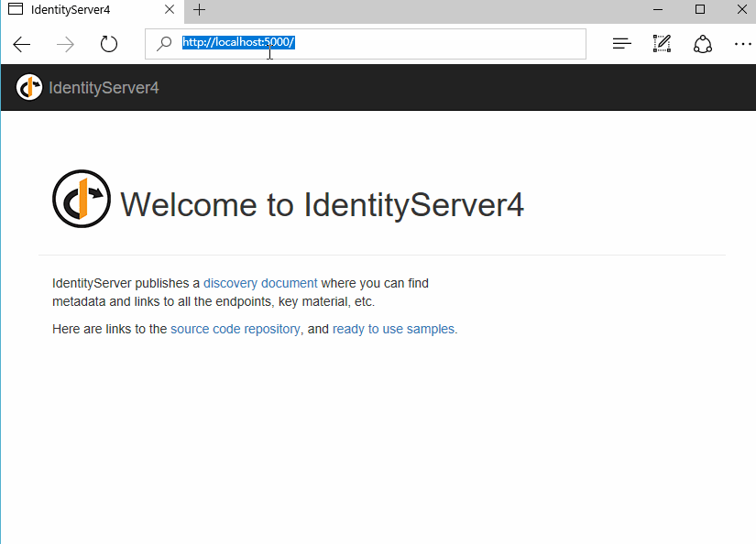Click the browser forward arrow
The image size is (756, 544).
point(65,44)
